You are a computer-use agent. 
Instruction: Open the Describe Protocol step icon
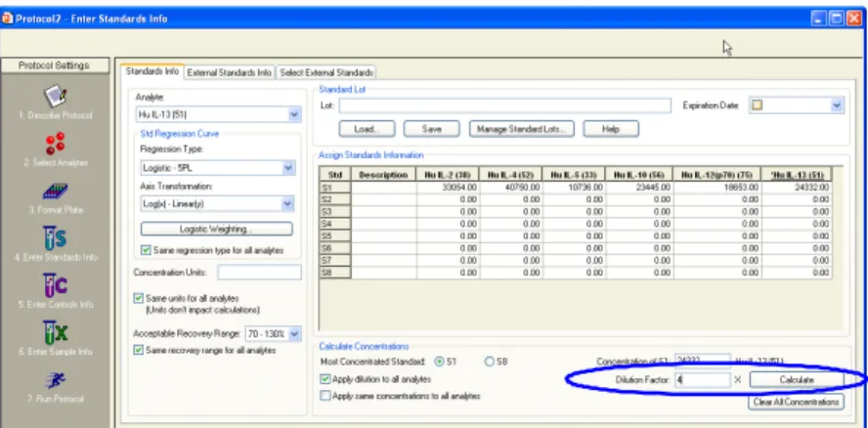coord(56,97)
